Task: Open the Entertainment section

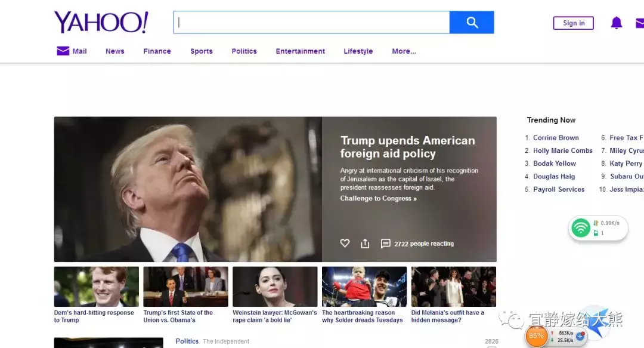Action: (300, 51)
